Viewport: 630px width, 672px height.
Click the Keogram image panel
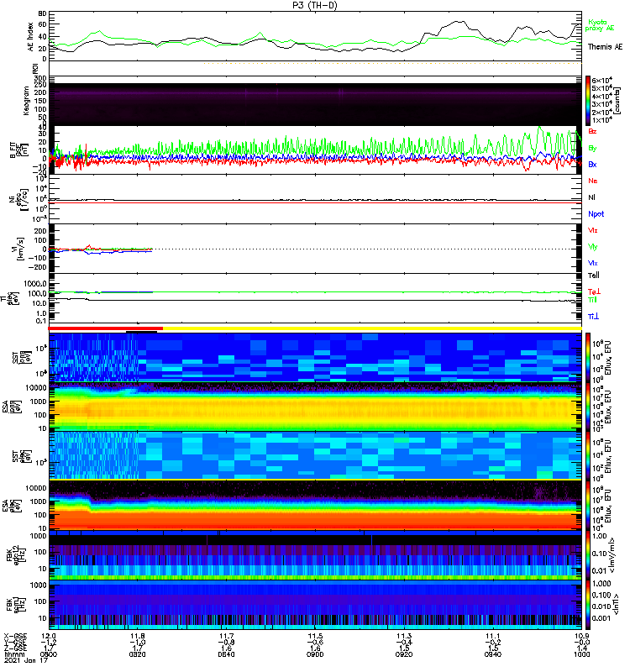(x=315, y=104)
